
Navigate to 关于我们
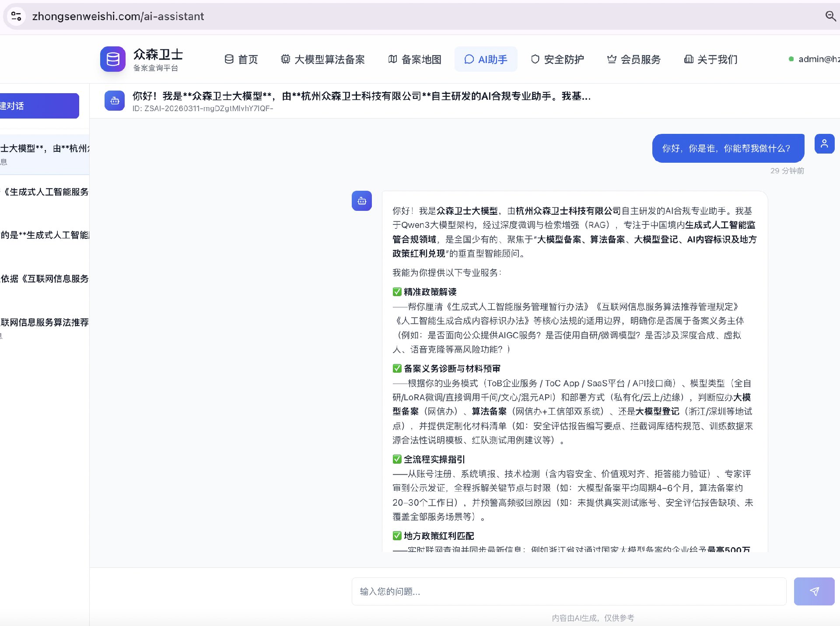(711, 59)
